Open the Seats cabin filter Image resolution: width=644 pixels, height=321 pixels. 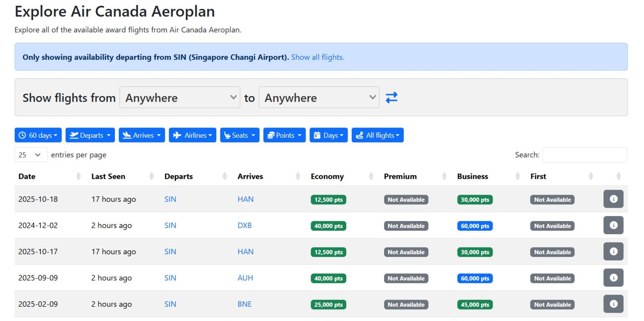239,135
